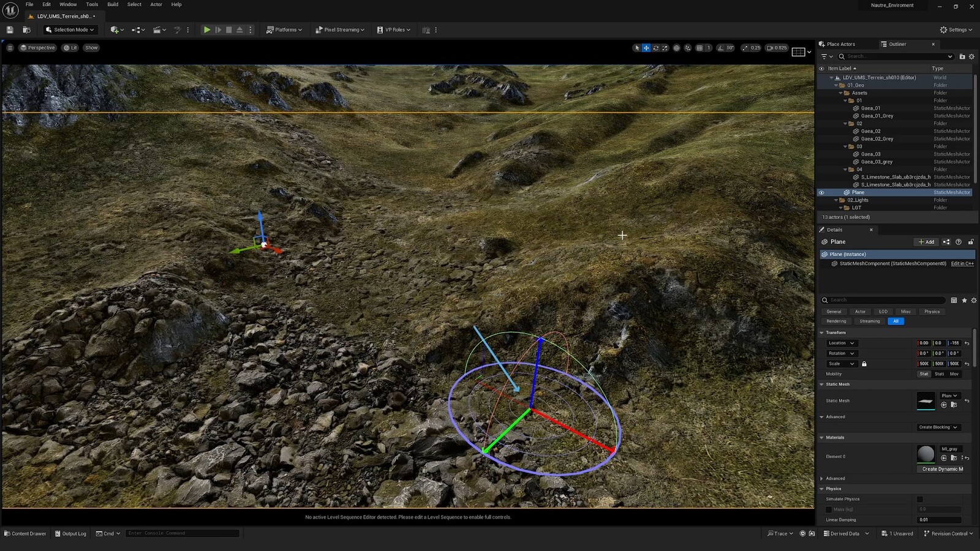
Task: Click the Stop simulation button
Action: tap(229, 29)
